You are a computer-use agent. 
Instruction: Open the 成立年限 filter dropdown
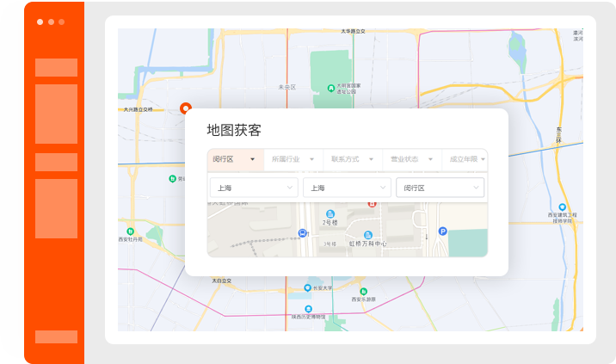point(467,159)
